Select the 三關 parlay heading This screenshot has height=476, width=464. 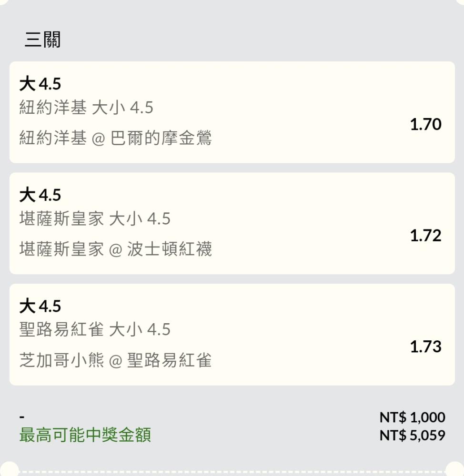pyautogui.click(x=42, y=40)
